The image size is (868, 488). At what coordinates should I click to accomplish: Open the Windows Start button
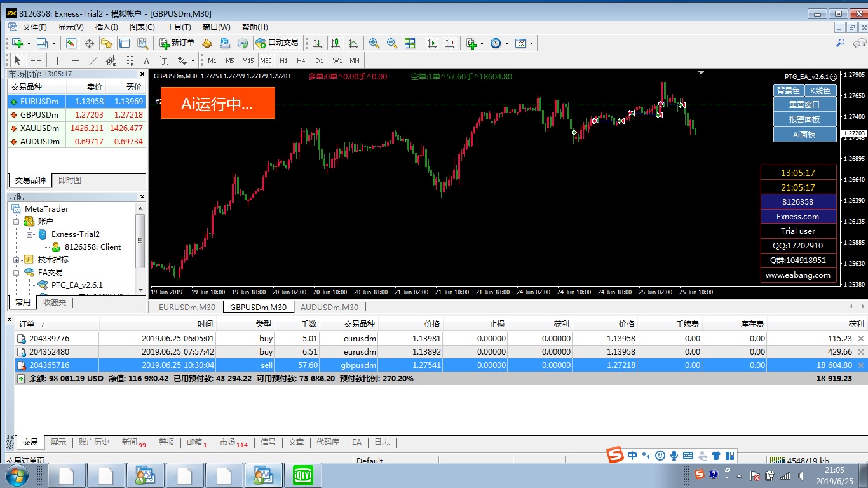pyautogui.click(x=16, y=475)
